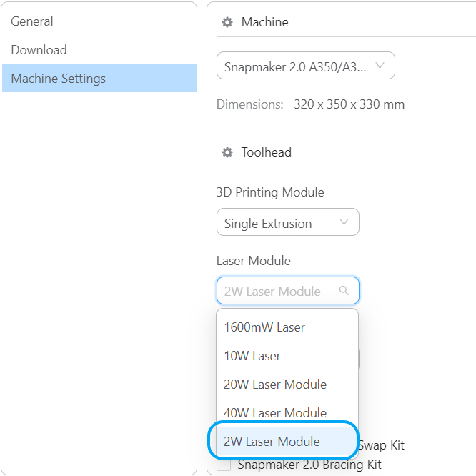
Task: Click the chevron on the Snapmaker machine selector
Action: [x=380, y=66]
